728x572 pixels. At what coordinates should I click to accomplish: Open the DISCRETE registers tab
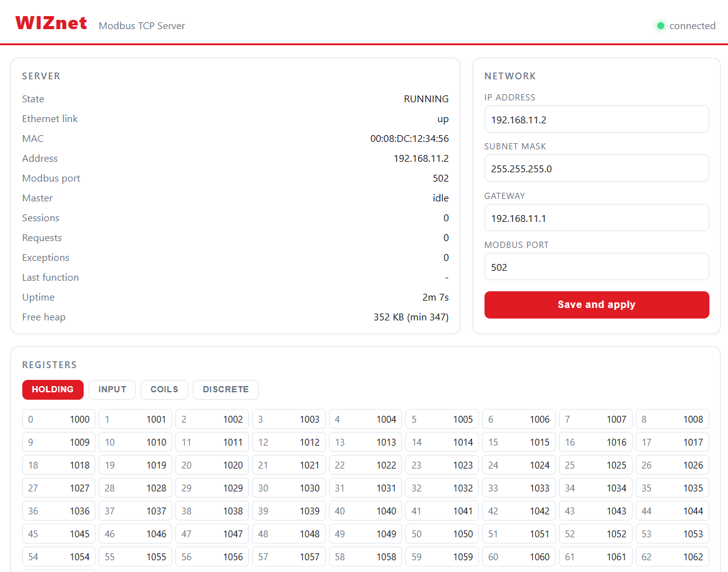click(226, 390)
